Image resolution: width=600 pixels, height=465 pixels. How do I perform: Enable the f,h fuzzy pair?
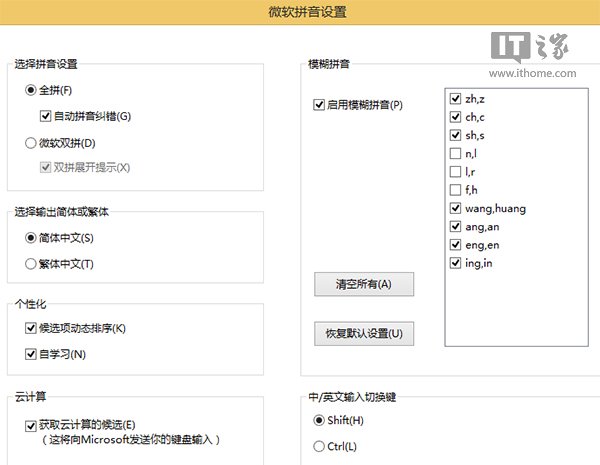[456, 190]
